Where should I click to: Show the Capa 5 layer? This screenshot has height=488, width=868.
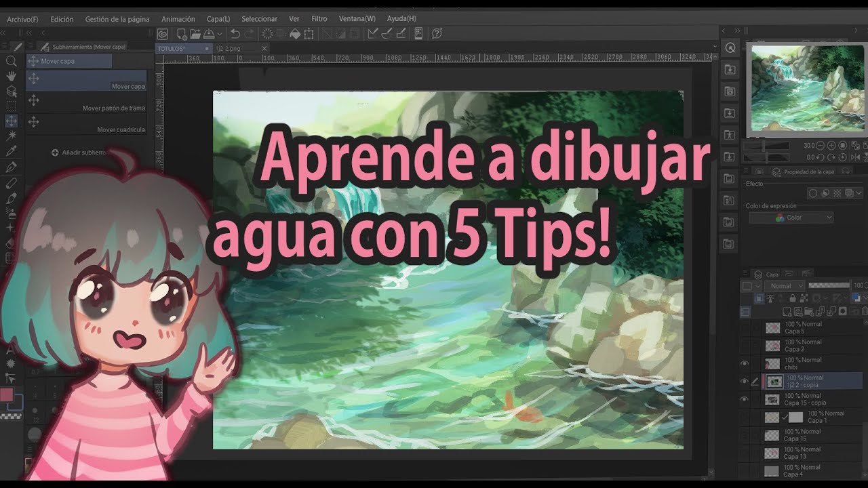tap(745, 328)
